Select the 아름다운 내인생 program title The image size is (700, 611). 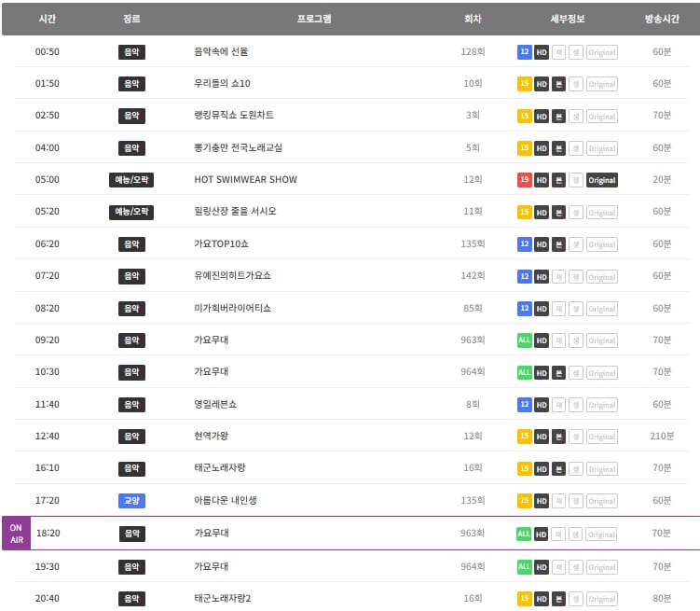[x=225, y=500]
